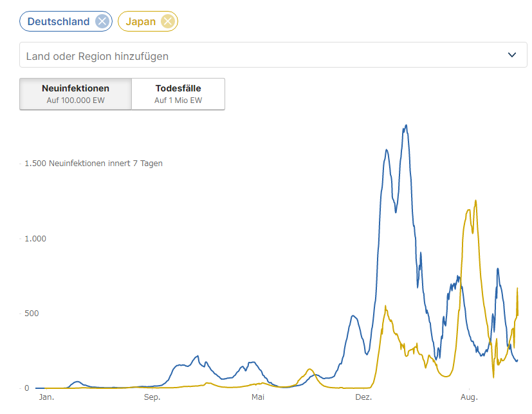532x414 pixels.
Task: Remove Japan using its yellow X icon
Action: coord(167,21)
